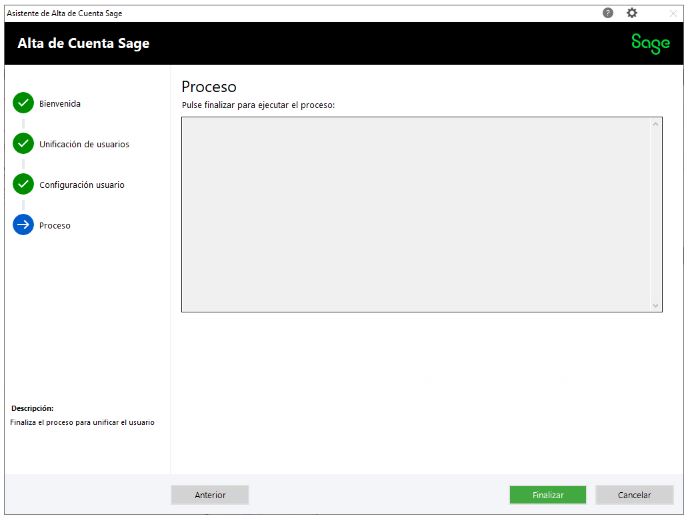Click the Sage logo in header
The width and height of the screenshot is (691, 520).
650,43
